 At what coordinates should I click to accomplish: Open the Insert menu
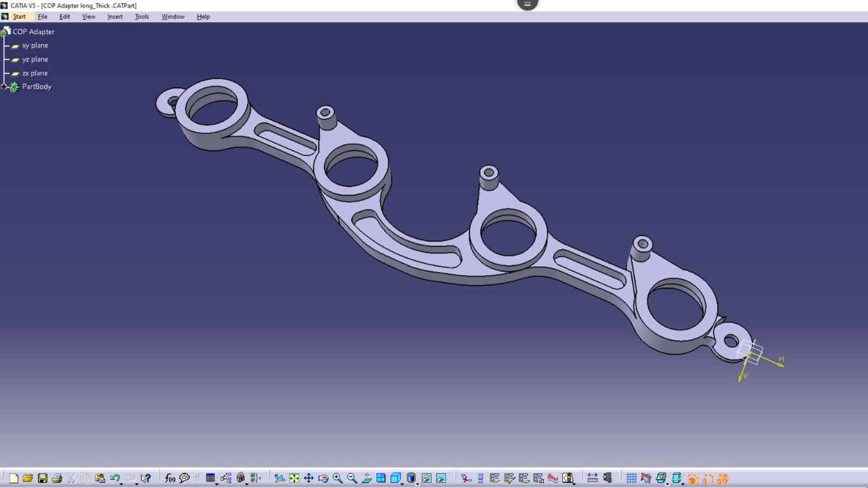pyautogui.click(x=115, y=17)
